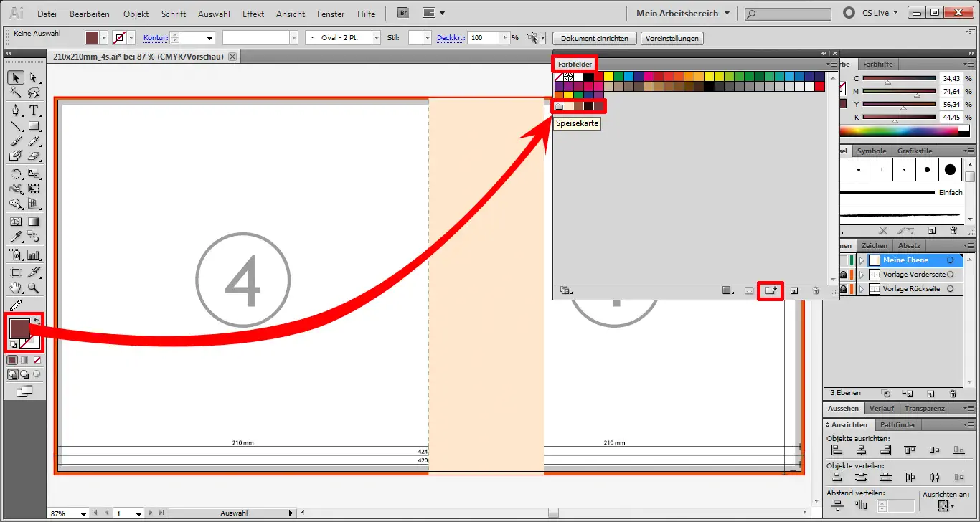Select the Hand tool
980x522 pixels.
coord(14,288)
